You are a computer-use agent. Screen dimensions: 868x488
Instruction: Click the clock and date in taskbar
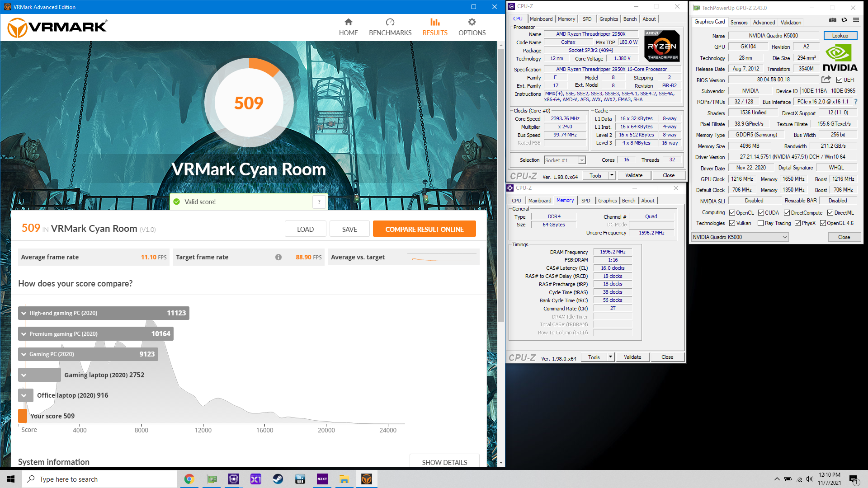tap(829, 479)
